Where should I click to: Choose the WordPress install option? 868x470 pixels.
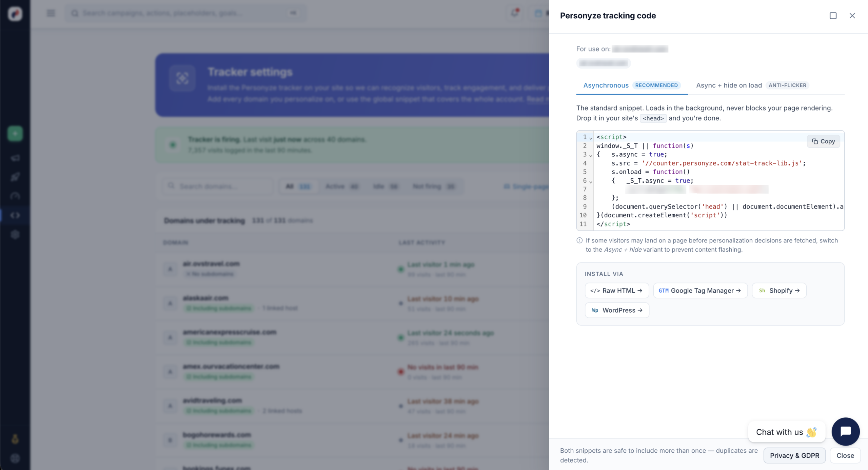pyautogui.click(x=617, y=310)
